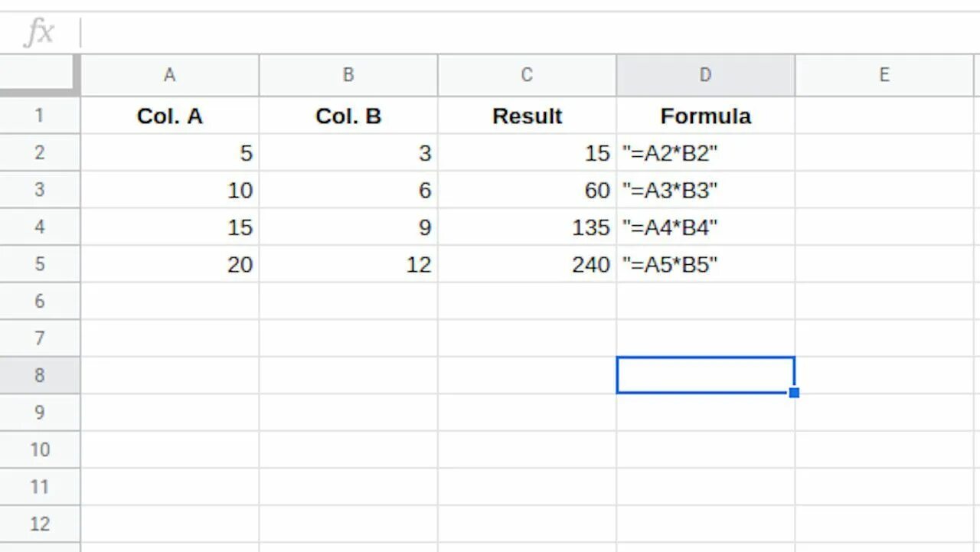Select row 1 header

coord(39,116)
